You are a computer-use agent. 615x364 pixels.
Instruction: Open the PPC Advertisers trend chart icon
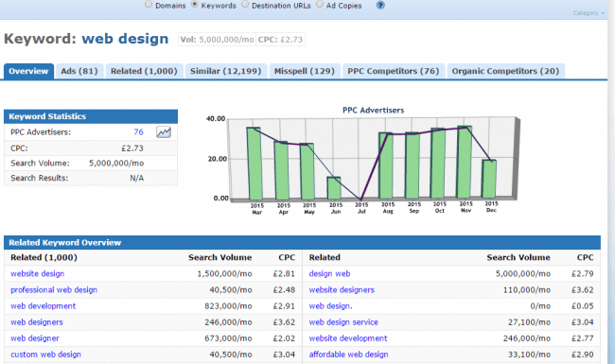coord(164,132)
